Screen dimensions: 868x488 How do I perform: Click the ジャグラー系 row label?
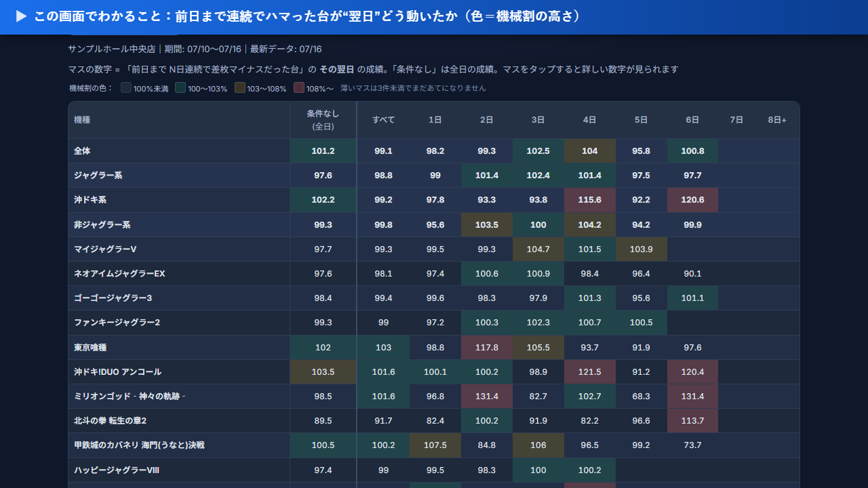179,176
